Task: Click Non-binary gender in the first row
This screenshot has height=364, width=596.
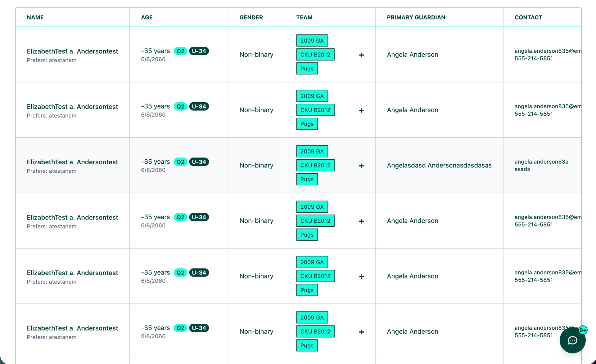Action: click(x=256, y=55)
